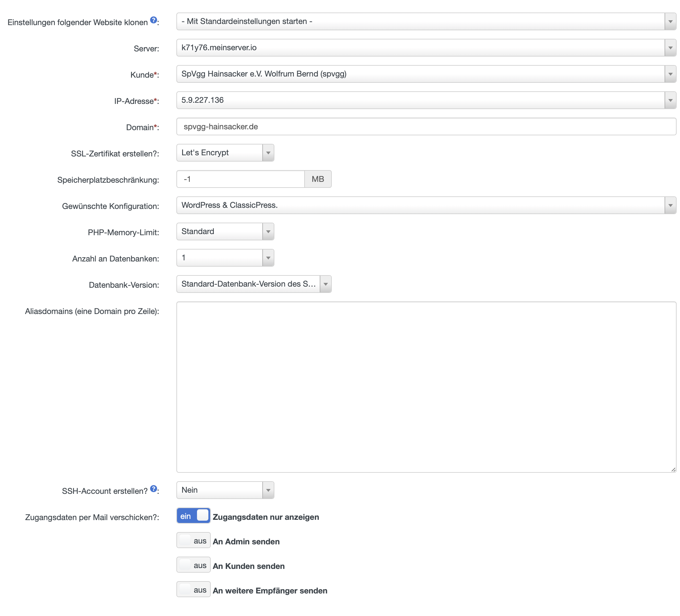Enable An Kunden senden toggle
The height and width of the screenshot is (616, 680).
tap(193, 565)
